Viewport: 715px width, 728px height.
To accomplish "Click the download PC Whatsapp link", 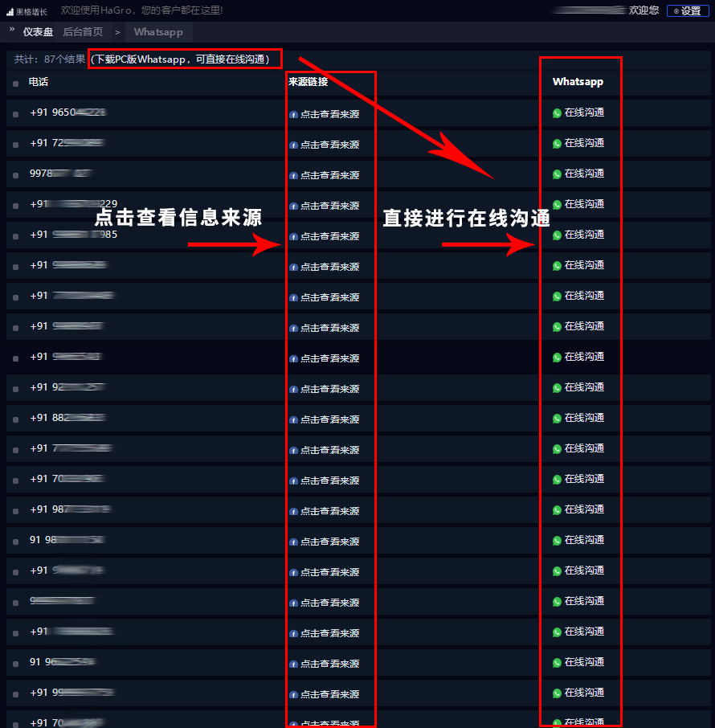I will (x=185, y=59).
